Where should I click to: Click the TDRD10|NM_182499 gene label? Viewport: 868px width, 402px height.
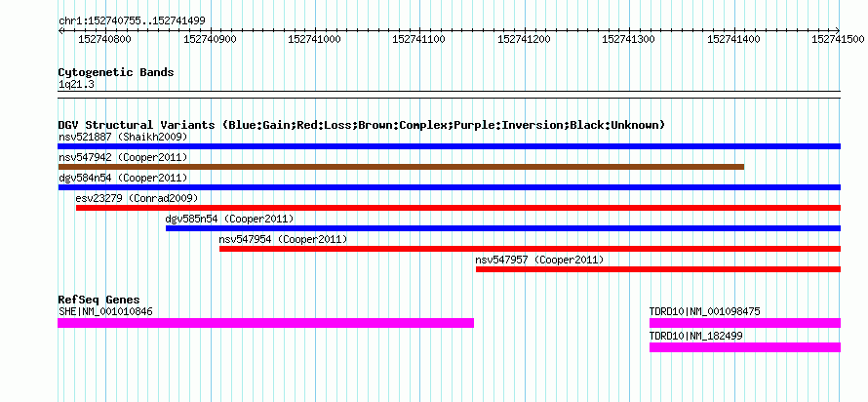pos(696,336)
